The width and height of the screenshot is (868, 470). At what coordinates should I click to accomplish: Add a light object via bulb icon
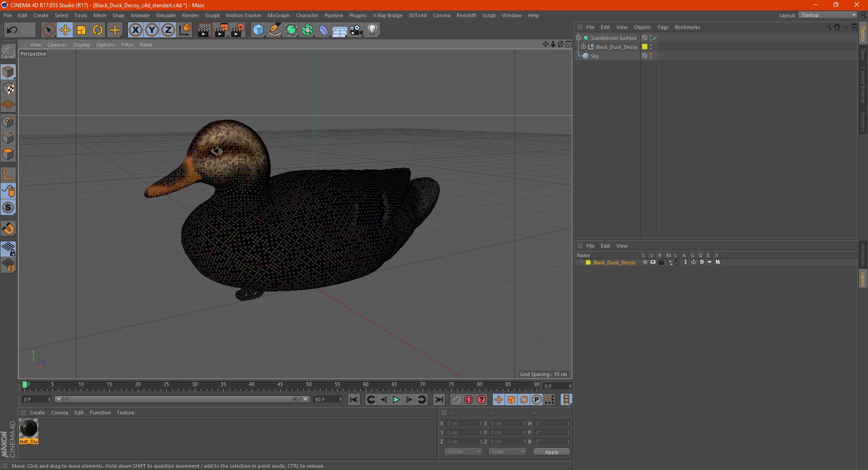pyautogui.click(x=373, y=30)
